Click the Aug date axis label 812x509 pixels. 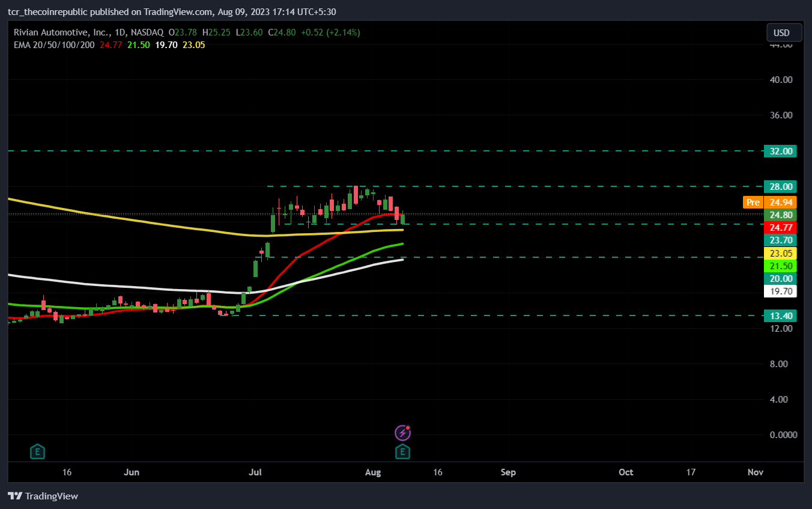(x=373, y=472)
